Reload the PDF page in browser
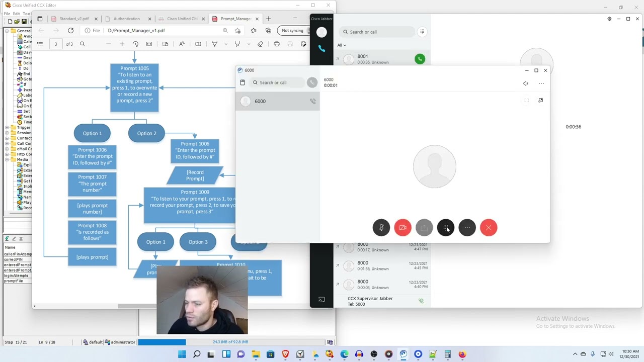 [70, 31]
